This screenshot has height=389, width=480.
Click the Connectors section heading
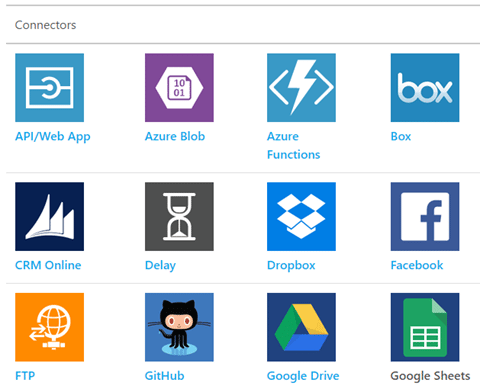45,25
